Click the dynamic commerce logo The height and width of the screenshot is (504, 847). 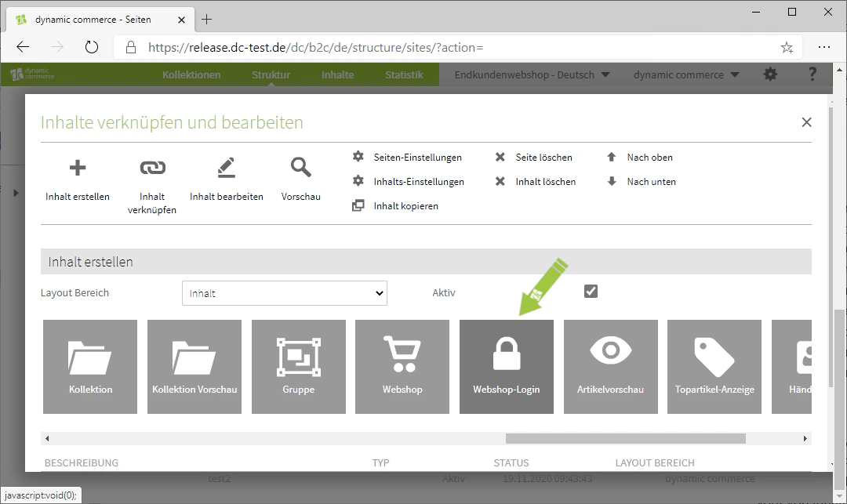(x=32, y=74)
